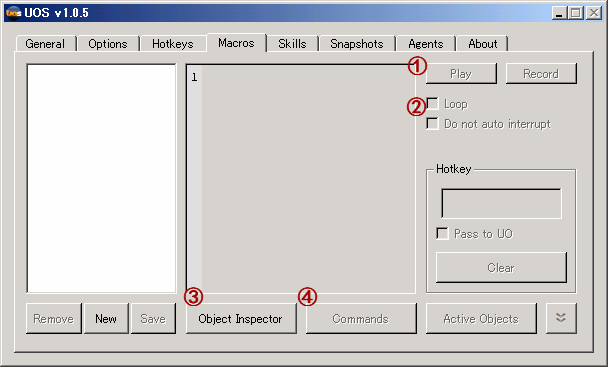Open the Options tab
The height and width of the screenshot is (367, 608).
(108, 44)
